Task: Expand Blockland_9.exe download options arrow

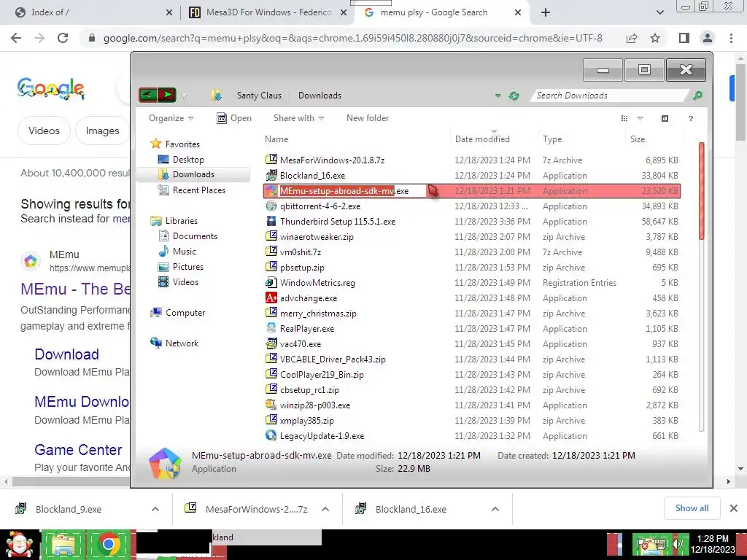Action: (155, 509)
